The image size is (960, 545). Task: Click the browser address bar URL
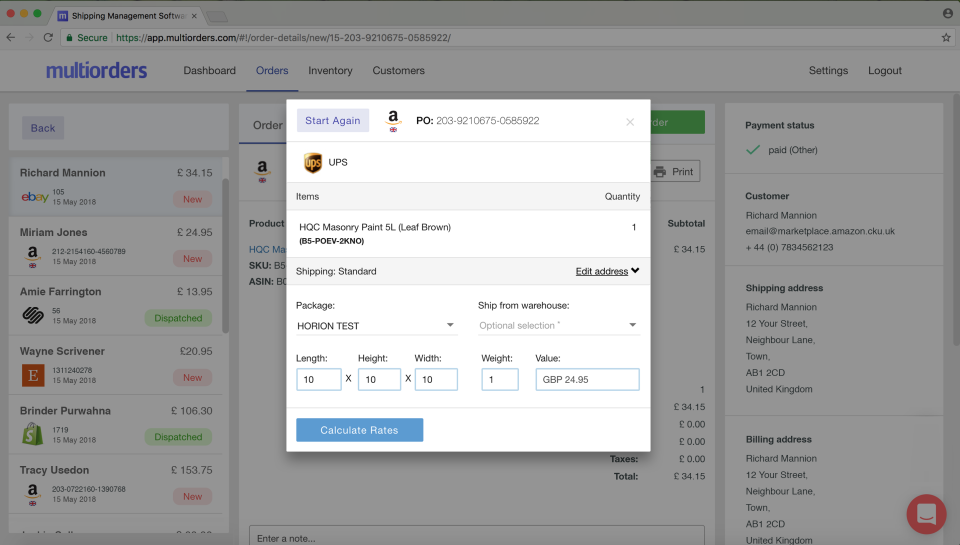pyautogui.click(x=283, y=37)
